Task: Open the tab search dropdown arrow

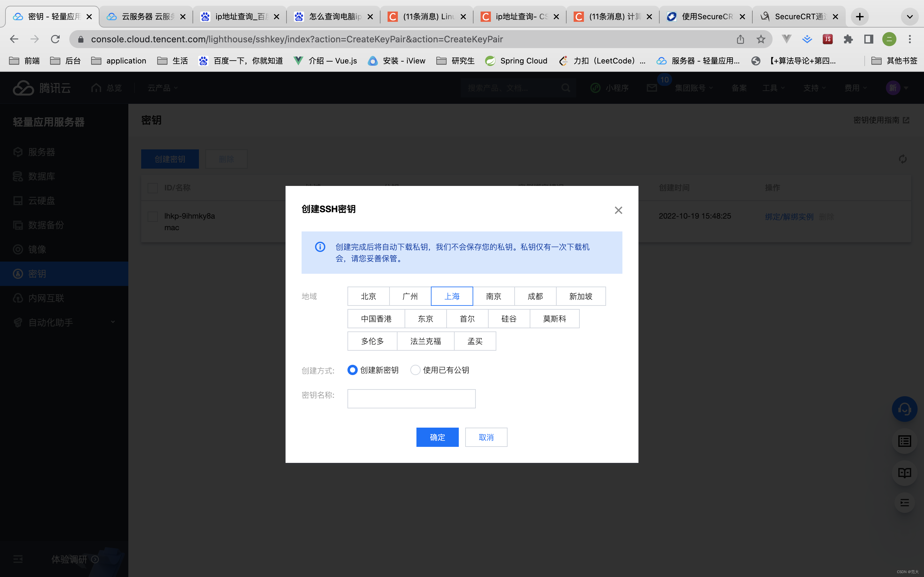Action: (x=910, y=17)
